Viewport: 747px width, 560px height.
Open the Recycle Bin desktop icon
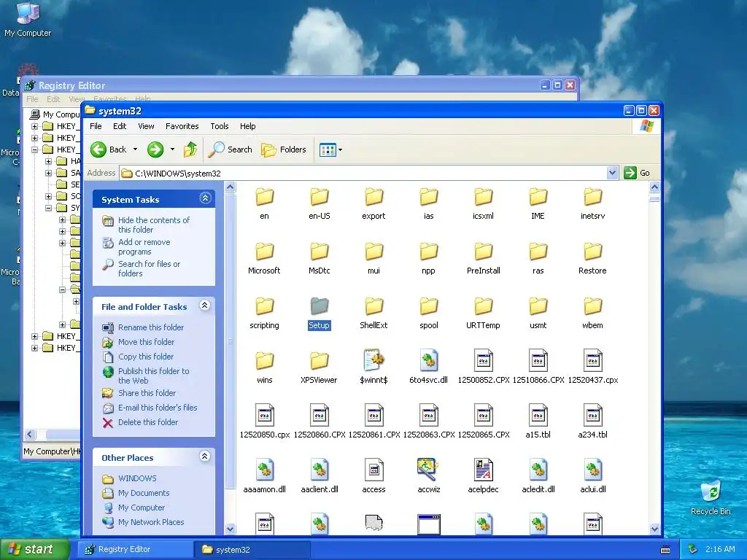tap(711, 498)
